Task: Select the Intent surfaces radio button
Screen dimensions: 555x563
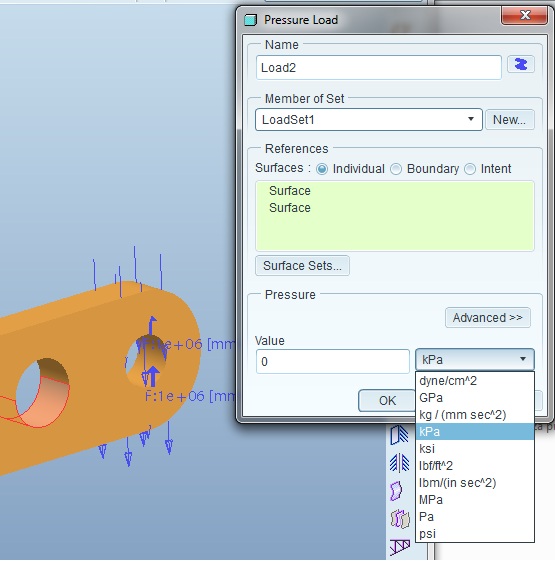Action: coord(470,169)
